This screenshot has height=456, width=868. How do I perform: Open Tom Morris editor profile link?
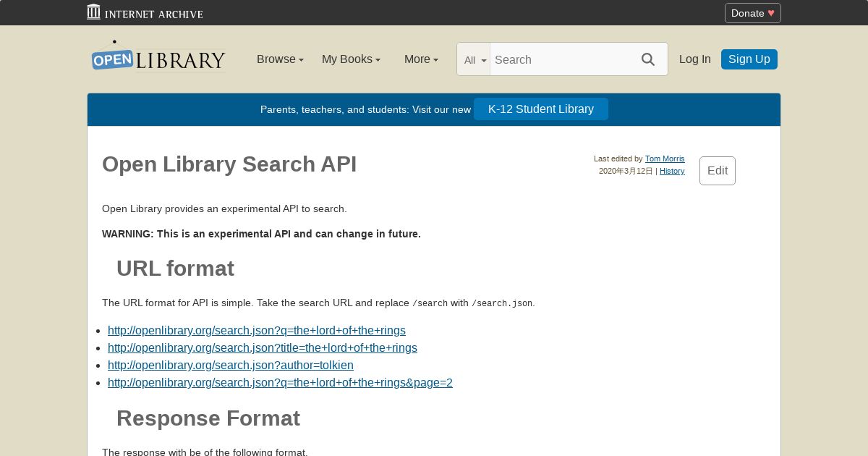[x=665, y=159]
